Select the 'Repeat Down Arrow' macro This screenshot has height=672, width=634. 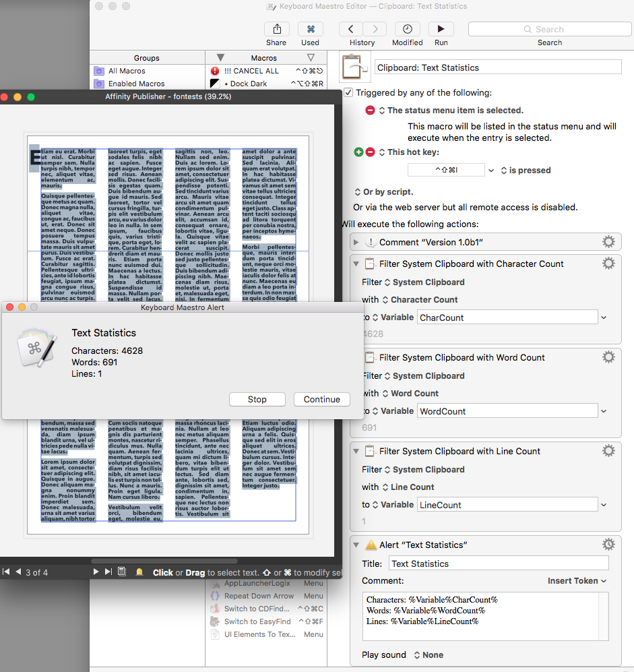point(266,596)
